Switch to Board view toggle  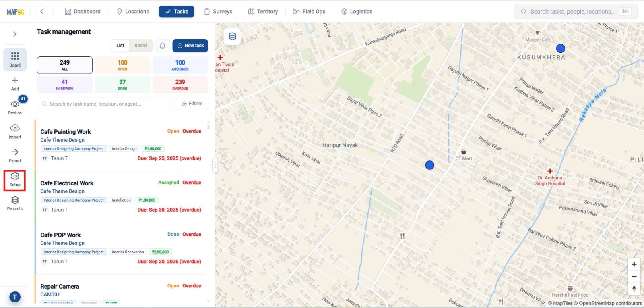click(140, 46)
